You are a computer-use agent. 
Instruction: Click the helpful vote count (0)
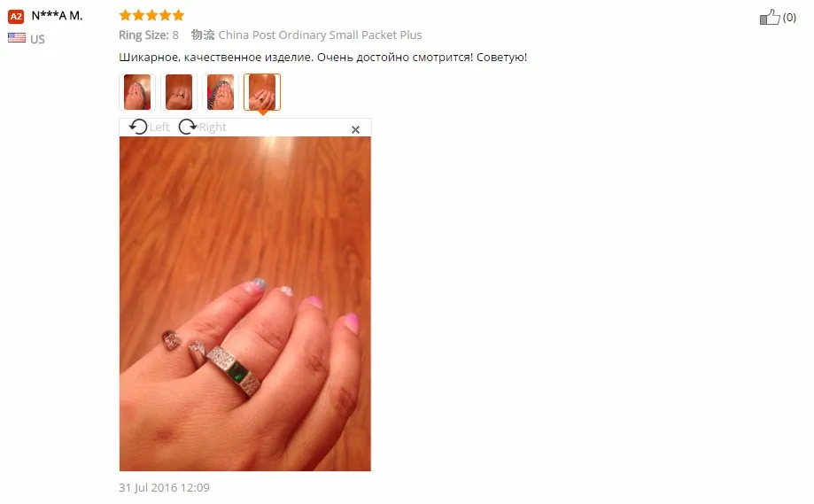tap(789, 18)
